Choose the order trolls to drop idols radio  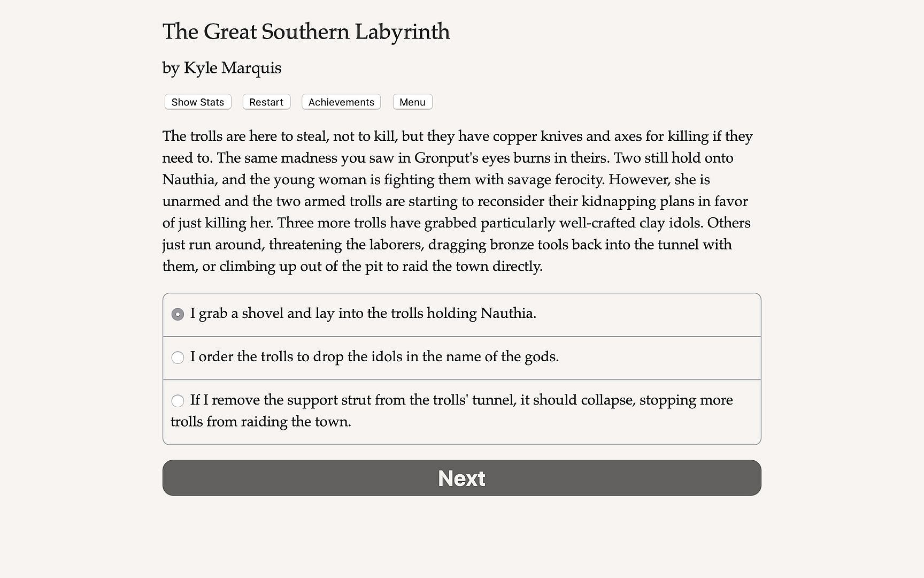pyautogui.click(x=178, y=358)
